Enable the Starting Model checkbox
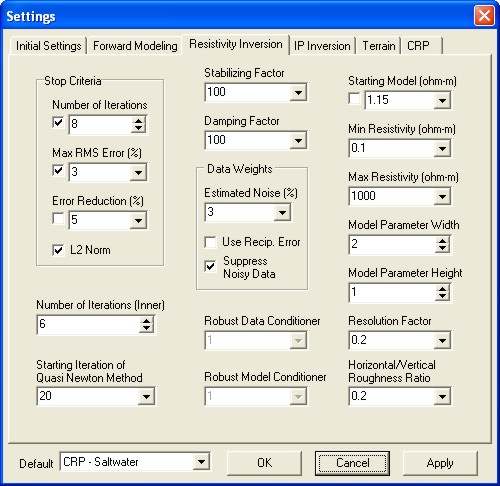Image resolution: width=500 pixels, height=486 pixels. [x=354, y=99]
